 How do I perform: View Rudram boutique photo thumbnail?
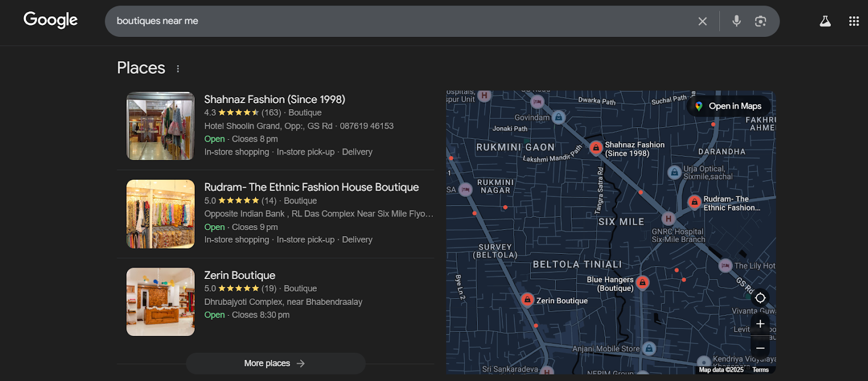coord(161,214)
